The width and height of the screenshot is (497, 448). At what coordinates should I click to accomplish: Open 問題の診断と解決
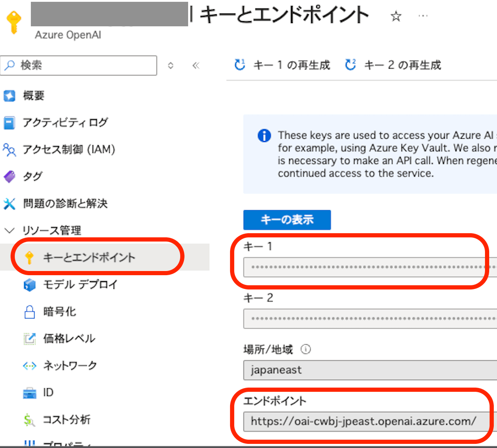click(65, 203)
